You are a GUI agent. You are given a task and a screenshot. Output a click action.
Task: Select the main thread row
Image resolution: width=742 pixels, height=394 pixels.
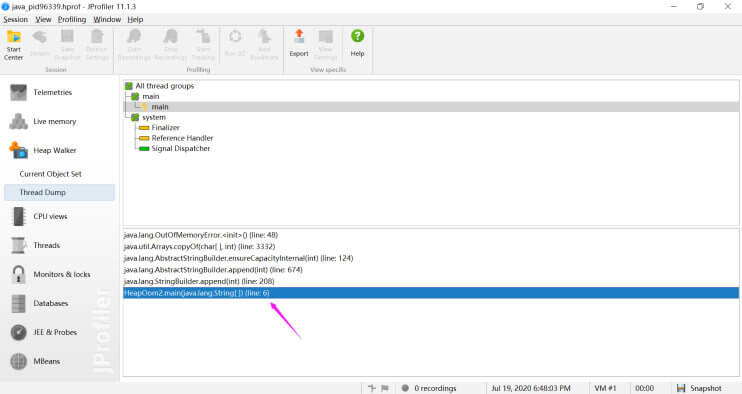click(x=432, y=107)
